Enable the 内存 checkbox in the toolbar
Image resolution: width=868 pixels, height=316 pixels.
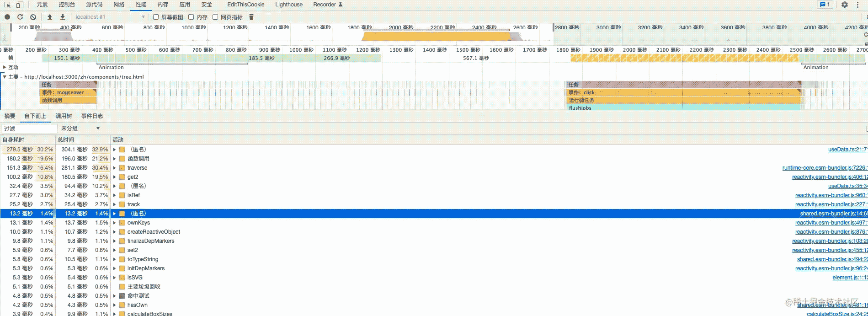coord(191,17)
